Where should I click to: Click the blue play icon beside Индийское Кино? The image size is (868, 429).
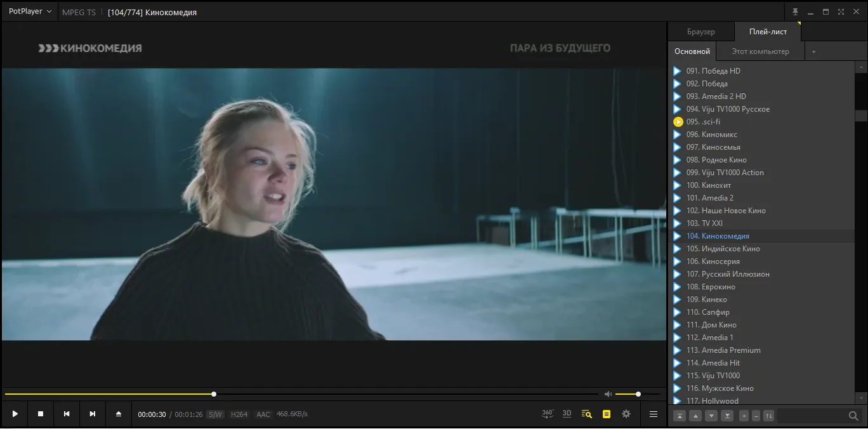[678, 249]
